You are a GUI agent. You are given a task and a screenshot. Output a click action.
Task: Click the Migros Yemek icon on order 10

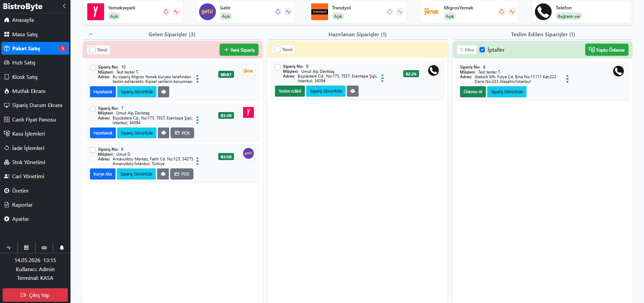point(248,71)
